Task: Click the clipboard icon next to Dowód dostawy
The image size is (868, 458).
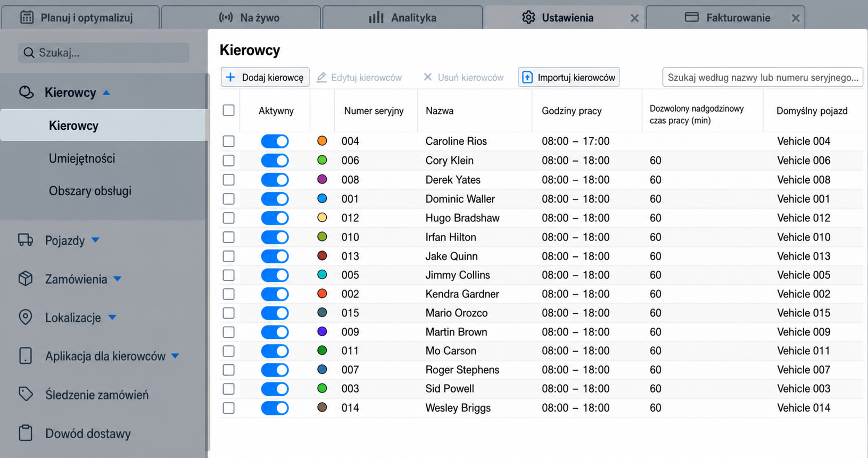Action: (x=26, y=433)
